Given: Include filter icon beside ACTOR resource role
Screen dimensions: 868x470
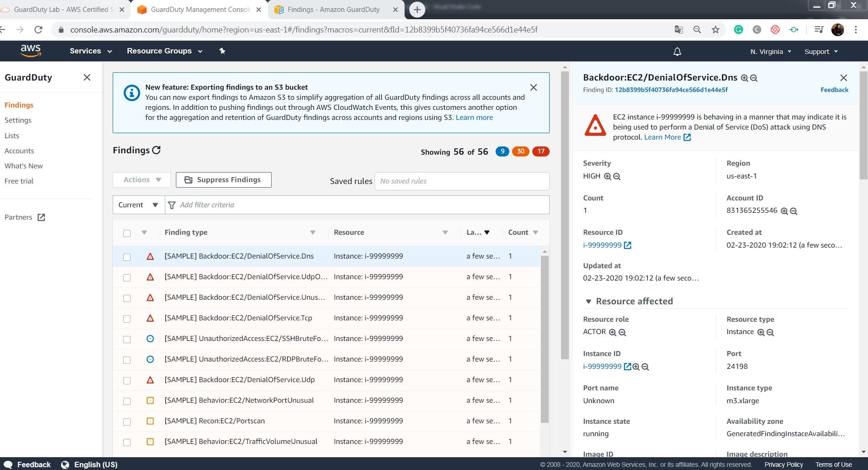Looking at the screenshot, I should [x=612, y=332].
